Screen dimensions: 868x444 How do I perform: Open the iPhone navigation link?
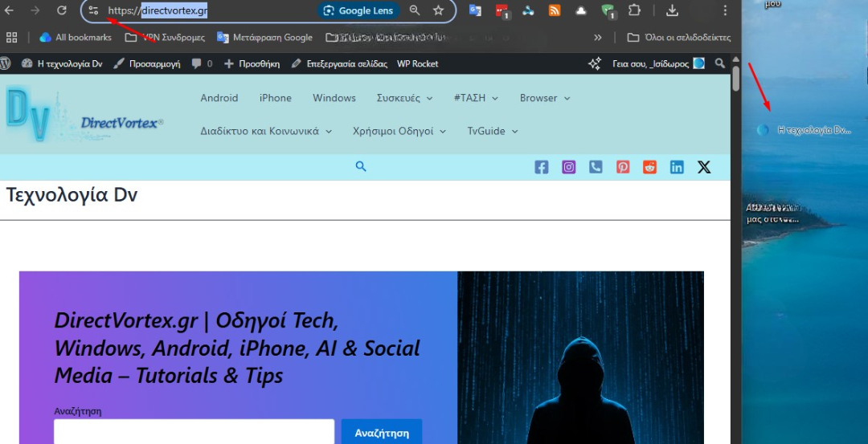click(275, 98)
